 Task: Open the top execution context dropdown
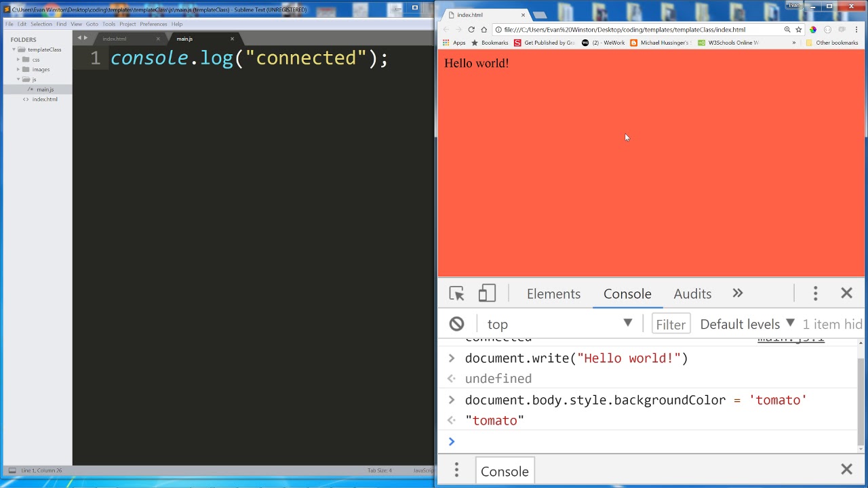[559, 324]
